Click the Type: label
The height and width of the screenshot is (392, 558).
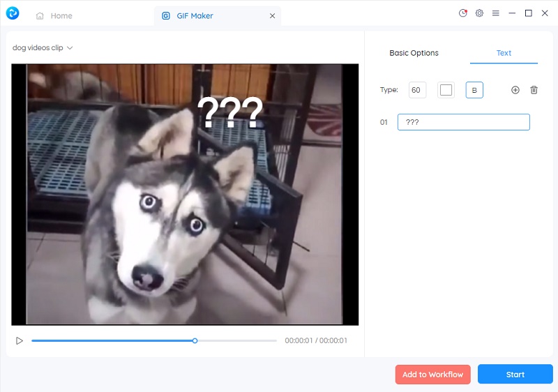(x=389, y=90)
